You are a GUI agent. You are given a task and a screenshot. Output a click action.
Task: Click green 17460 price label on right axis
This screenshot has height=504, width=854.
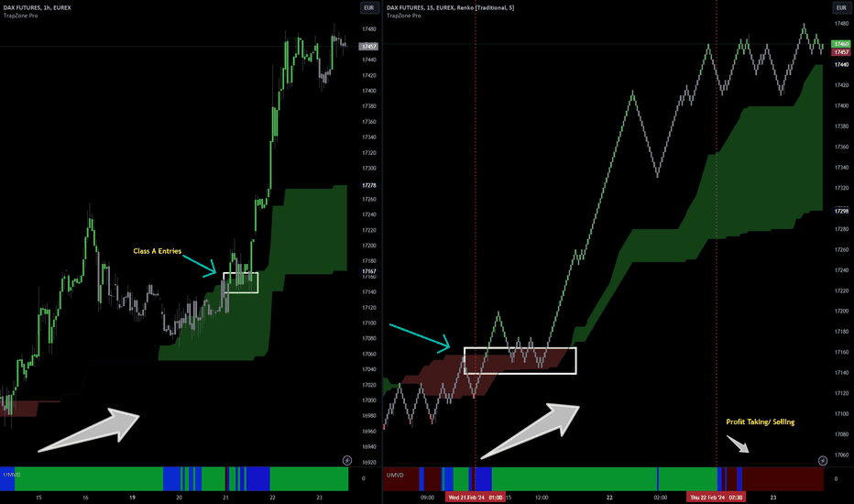(x=841, y=44)
